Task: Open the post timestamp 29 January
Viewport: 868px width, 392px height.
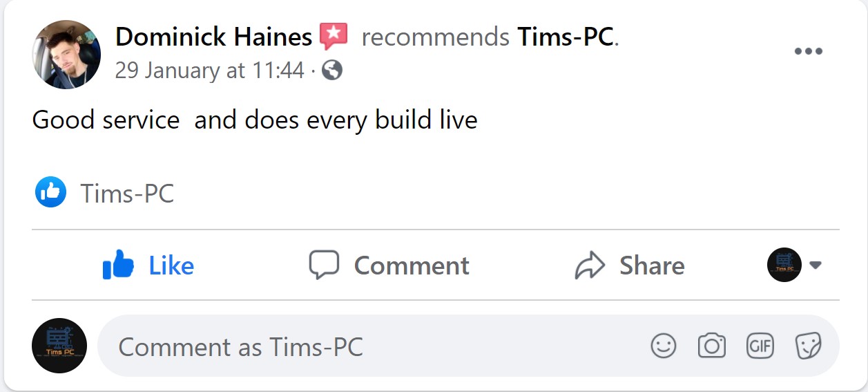Action: pos(209,71)
